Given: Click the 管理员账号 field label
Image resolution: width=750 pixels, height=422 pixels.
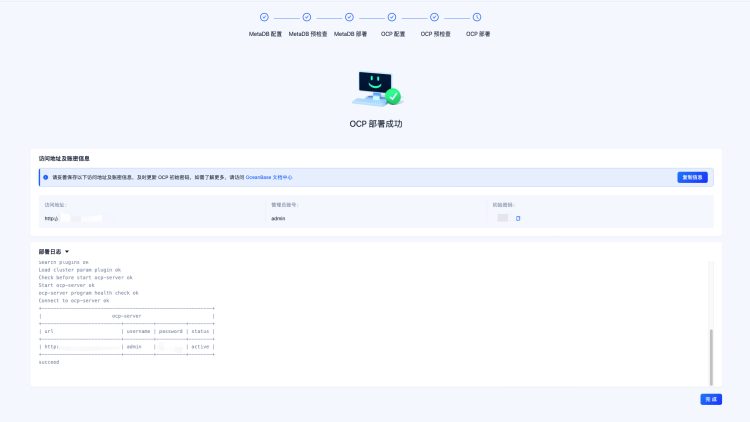Looking at the screenshot, I should point(285,205).
